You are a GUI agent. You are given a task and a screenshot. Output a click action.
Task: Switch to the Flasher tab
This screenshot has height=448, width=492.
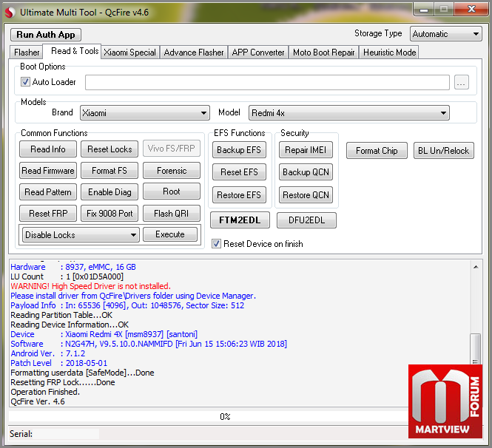click(27, 52)
